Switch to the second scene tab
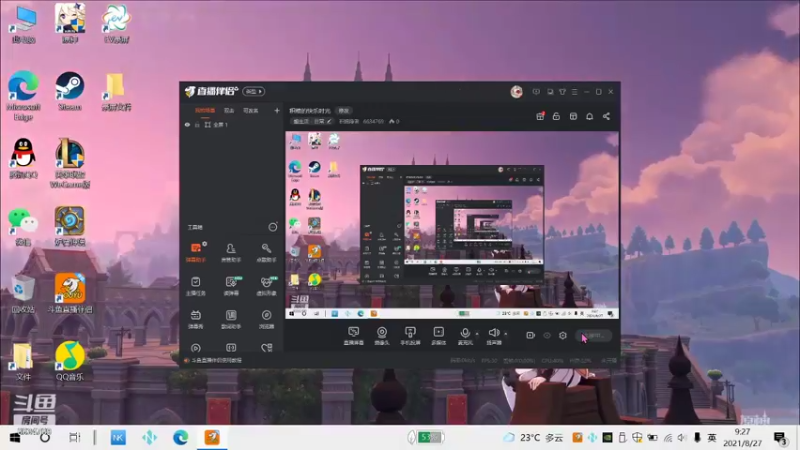Image resolution: width=800 pixels, height=450 pixels. tap(229, 110)
